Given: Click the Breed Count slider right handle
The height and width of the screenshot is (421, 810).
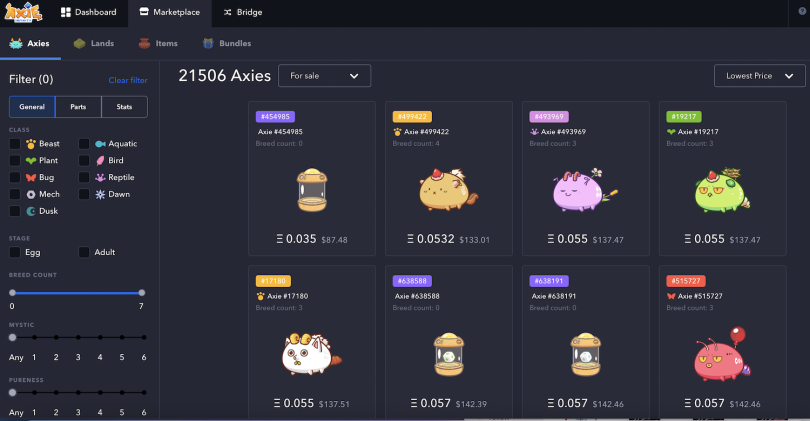Looking at the screenshot, I should coord(142,293).
